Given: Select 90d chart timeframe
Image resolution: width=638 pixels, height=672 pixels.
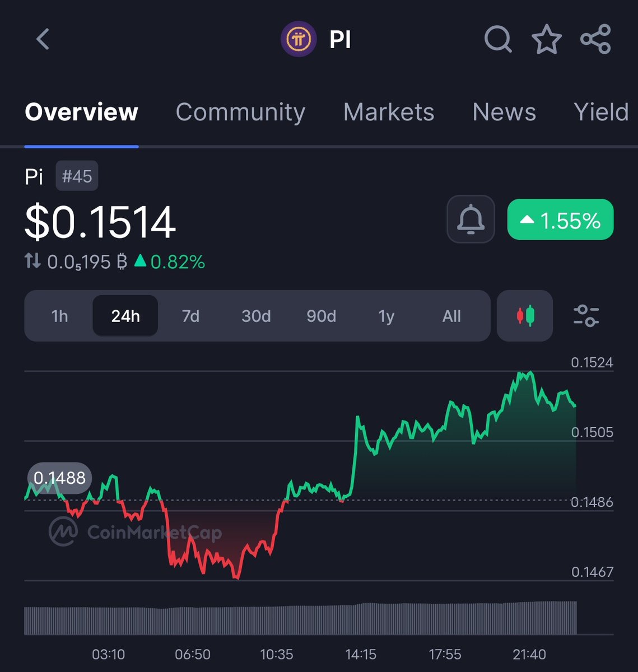Looking at the screenshot, I should click(321, 316).
